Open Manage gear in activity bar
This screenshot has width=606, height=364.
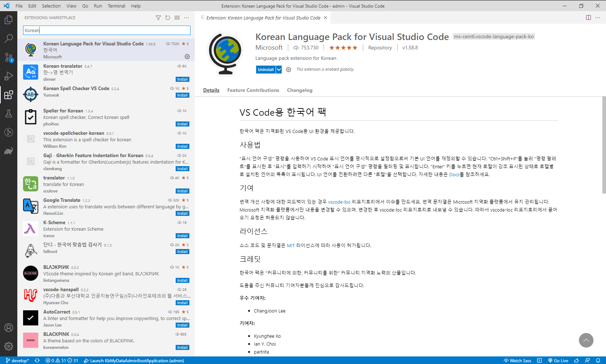9,346
